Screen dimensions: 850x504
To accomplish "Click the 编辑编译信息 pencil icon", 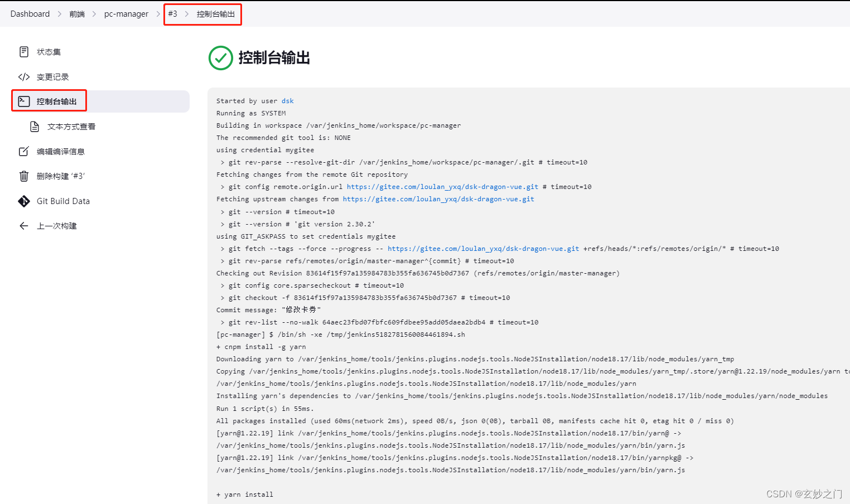I will tap(24, 151).
